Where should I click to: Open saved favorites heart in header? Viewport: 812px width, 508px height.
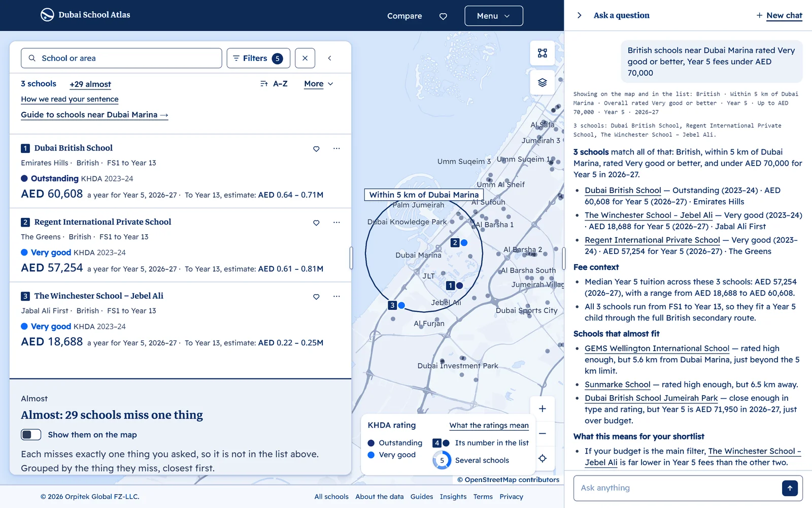[x=443, y=16]
